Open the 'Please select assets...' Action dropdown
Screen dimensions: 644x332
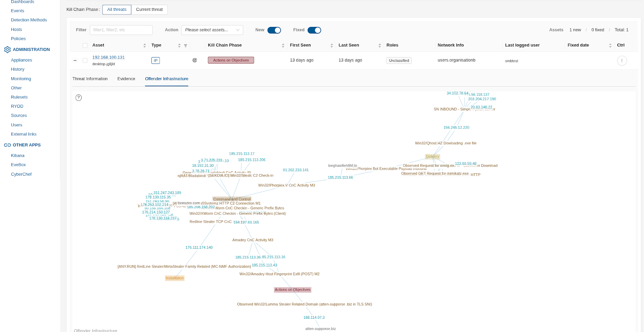tap(212, 30)
